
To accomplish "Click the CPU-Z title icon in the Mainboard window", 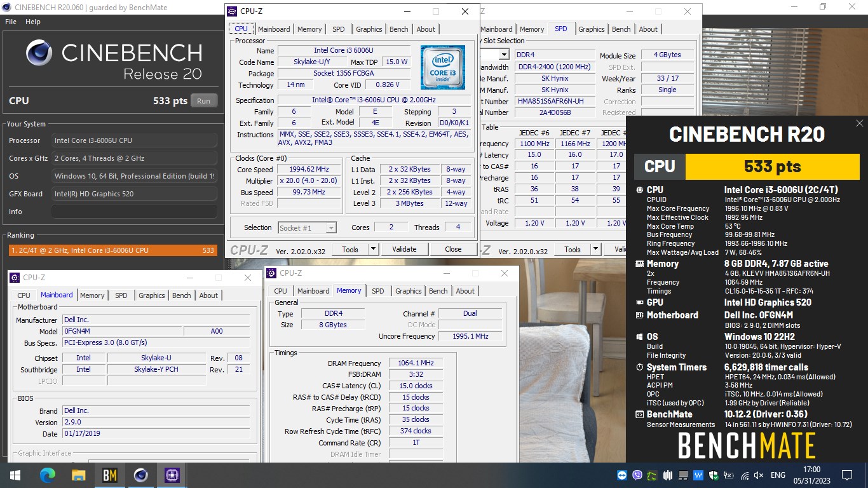I will [15, 278].
